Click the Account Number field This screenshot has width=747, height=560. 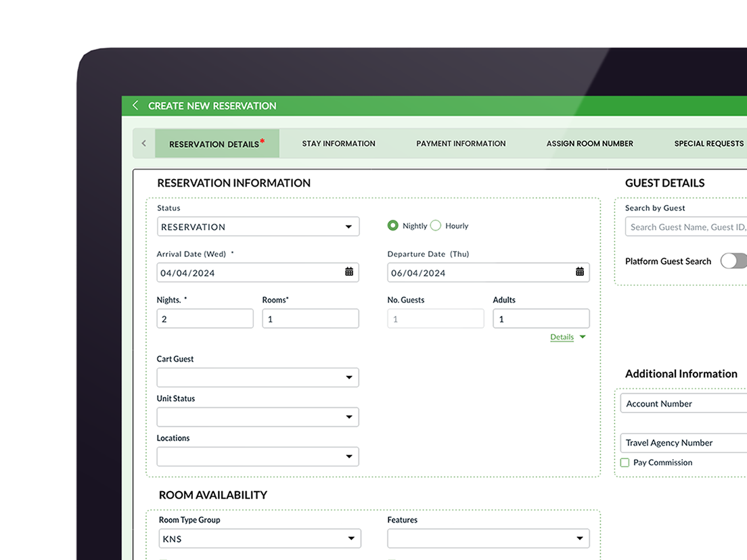click(683, 403)
